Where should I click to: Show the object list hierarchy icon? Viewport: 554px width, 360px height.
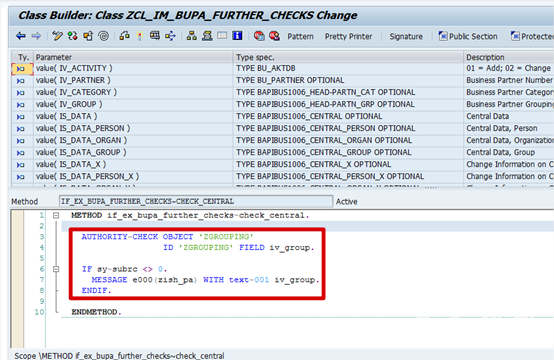pos(191,36)
